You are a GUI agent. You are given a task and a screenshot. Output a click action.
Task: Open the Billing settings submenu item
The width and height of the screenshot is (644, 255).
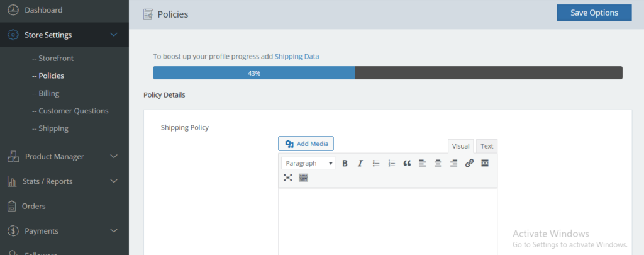48,93
